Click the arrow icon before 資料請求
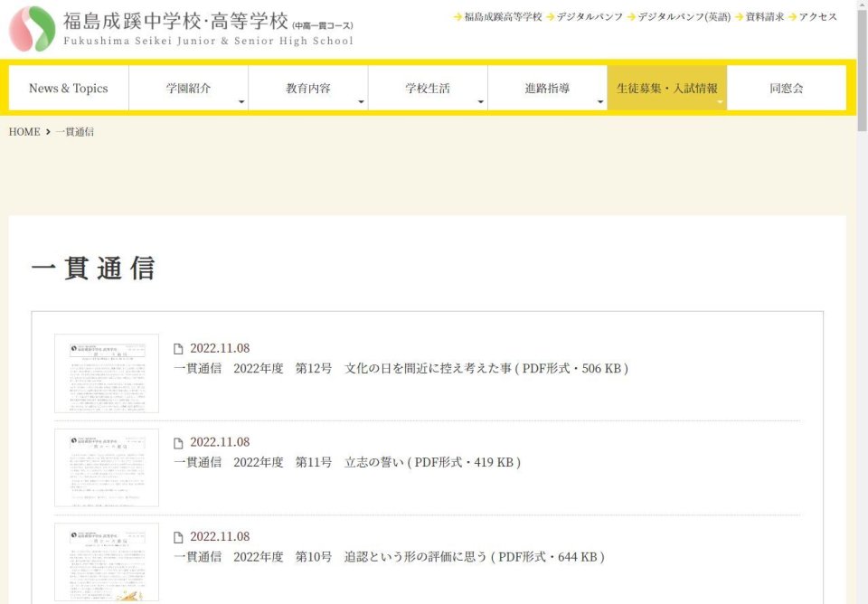The image size is (868, 604). (x=739, y=17)
